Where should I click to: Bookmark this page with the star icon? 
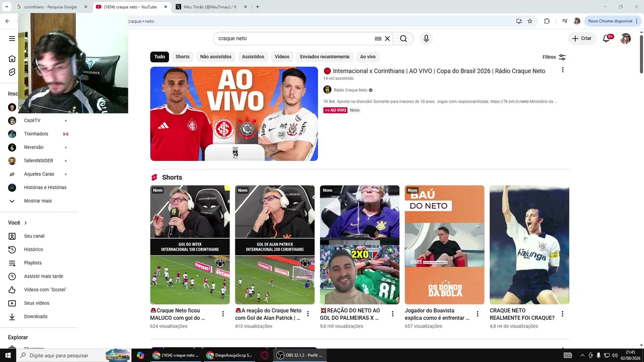[530, 21]
